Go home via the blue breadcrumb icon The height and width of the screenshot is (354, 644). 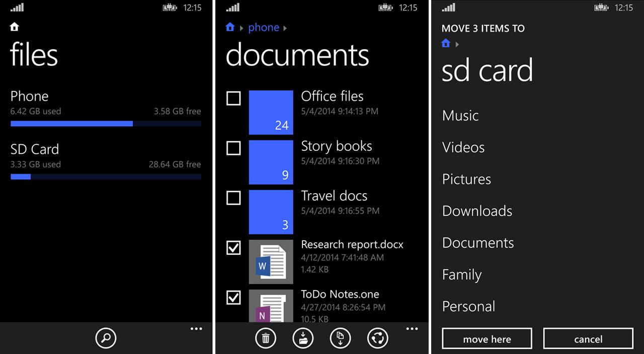tap(231, 27)
